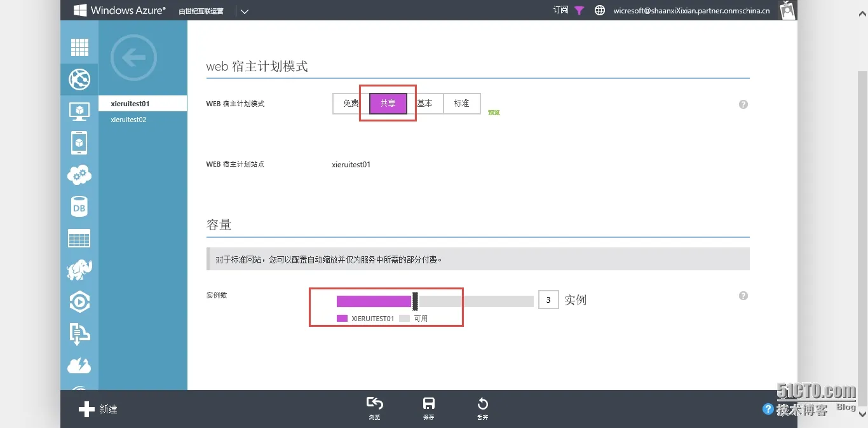Click help icon beside instance count

click(x=743, y=296)
